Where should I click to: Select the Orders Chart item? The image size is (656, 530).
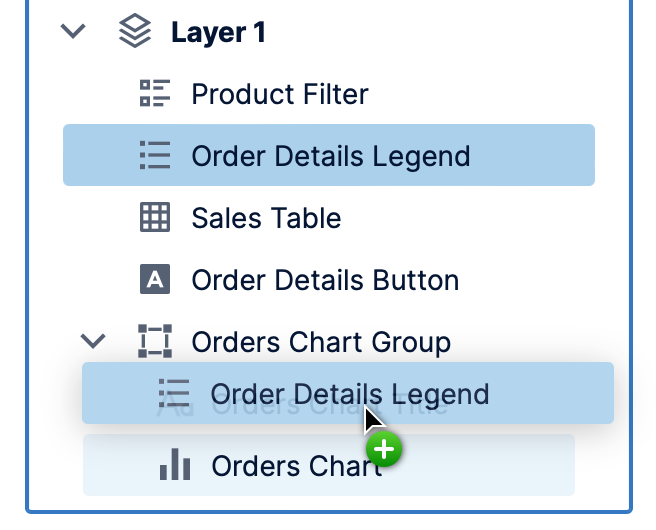(x=296, y=465)
